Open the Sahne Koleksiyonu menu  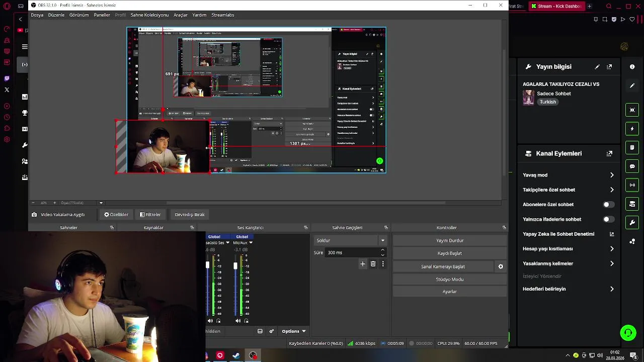tap(149, 15)
